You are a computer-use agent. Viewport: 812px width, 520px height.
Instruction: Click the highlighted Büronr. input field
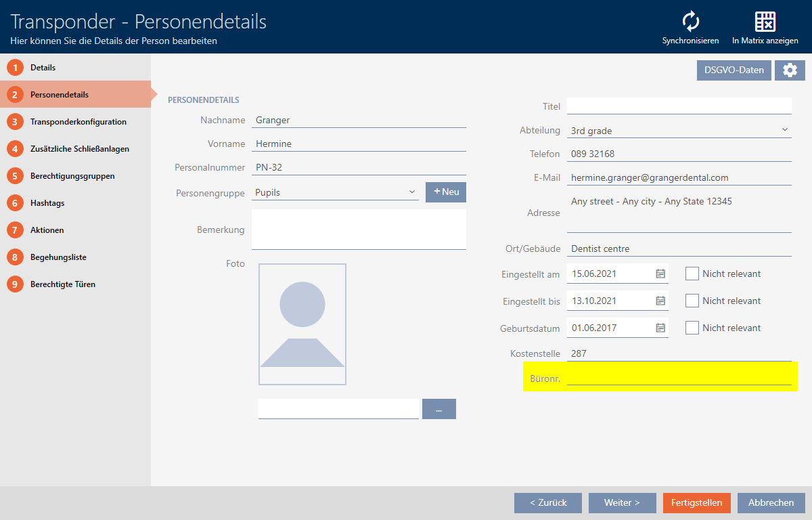679,376
